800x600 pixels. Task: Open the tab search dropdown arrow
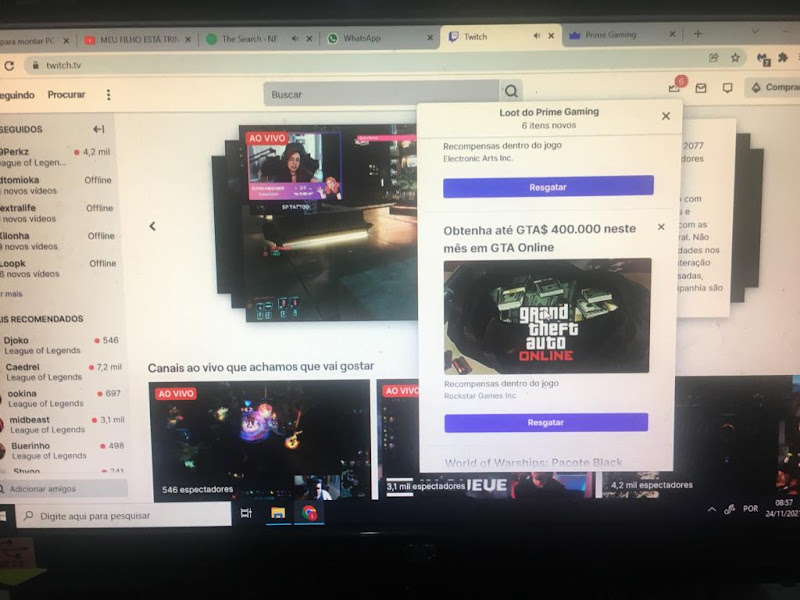755,31
